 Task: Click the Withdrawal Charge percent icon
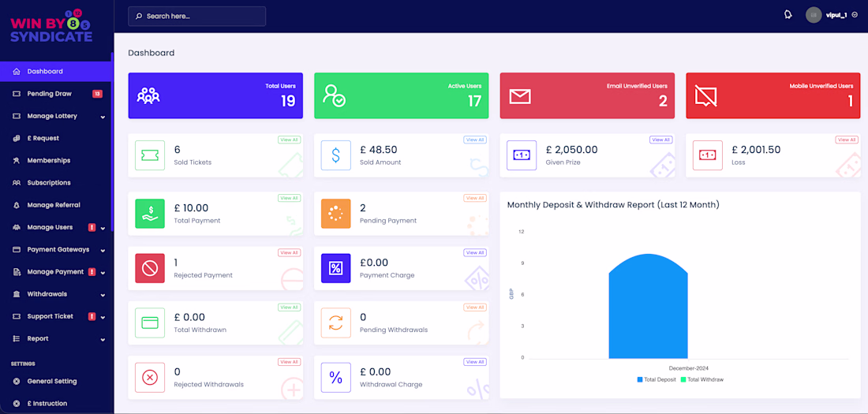(x=335, y=378)
